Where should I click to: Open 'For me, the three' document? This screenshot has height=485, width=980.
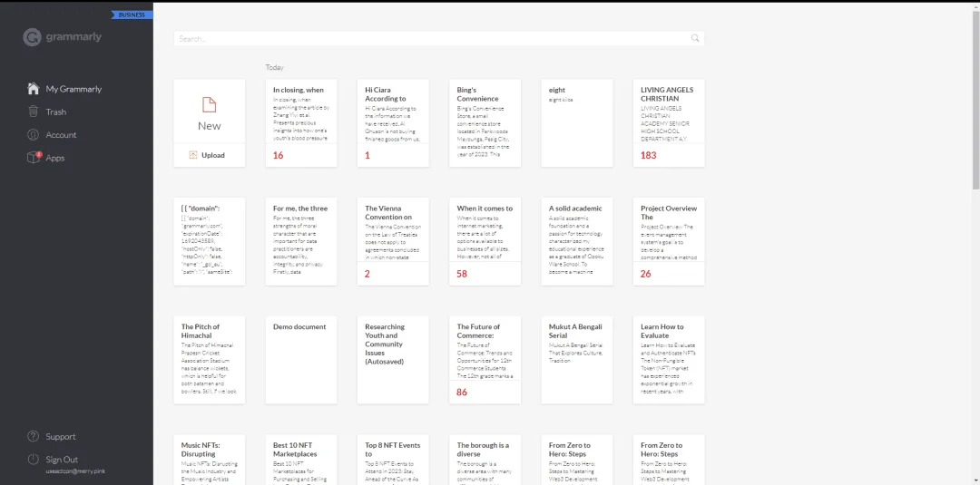tap(301, 241)
